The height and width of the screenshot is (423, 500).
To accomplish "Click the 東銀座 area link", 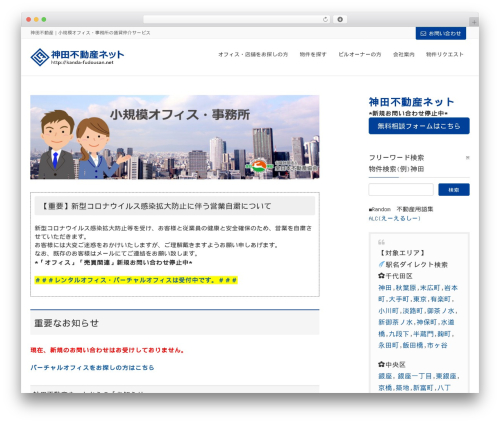I will 446,376.
